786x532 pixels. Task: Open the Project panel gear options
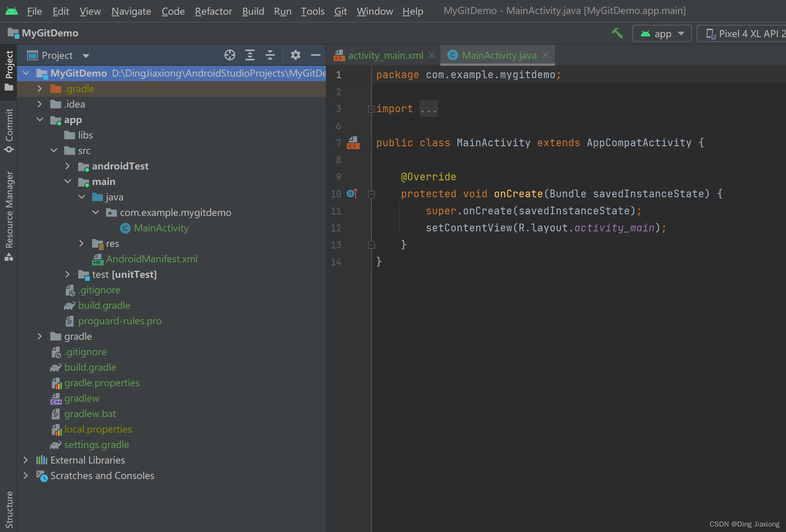coord(296,55)
